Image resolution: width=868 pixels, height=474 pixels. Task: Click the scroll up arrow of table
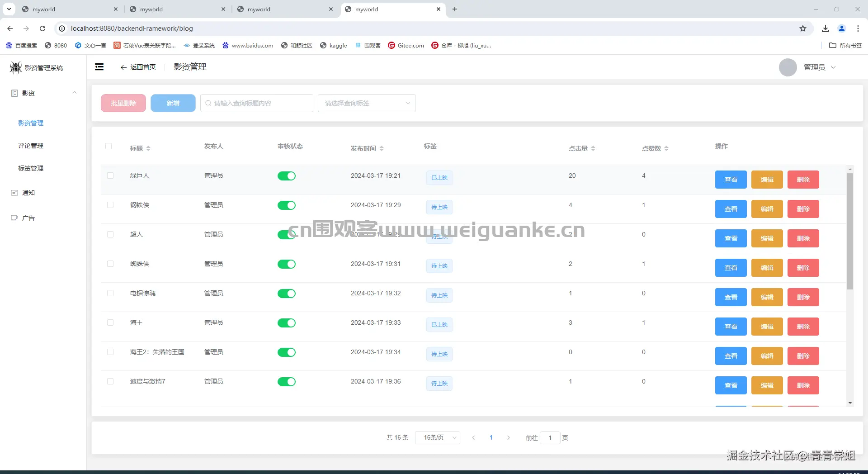pos(850,169)
